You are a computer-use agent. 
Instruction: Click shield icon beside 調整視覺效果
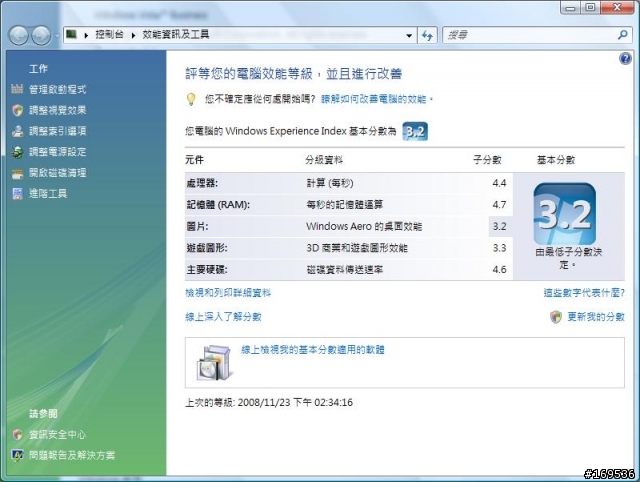(17, 110)
